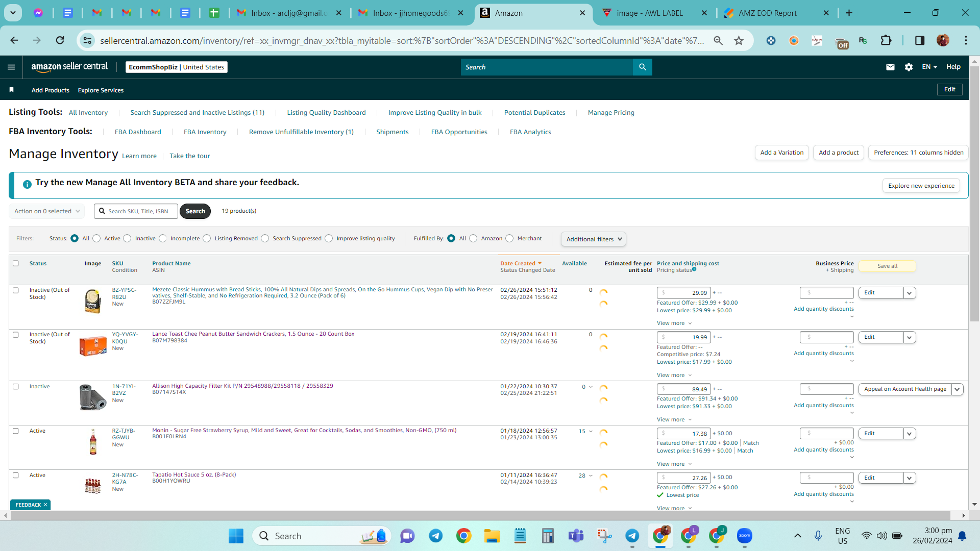Reload the page with the refresh button
The width and height of the screenshot is (980, 551).
pyautogui.click(x=60, y=40)
